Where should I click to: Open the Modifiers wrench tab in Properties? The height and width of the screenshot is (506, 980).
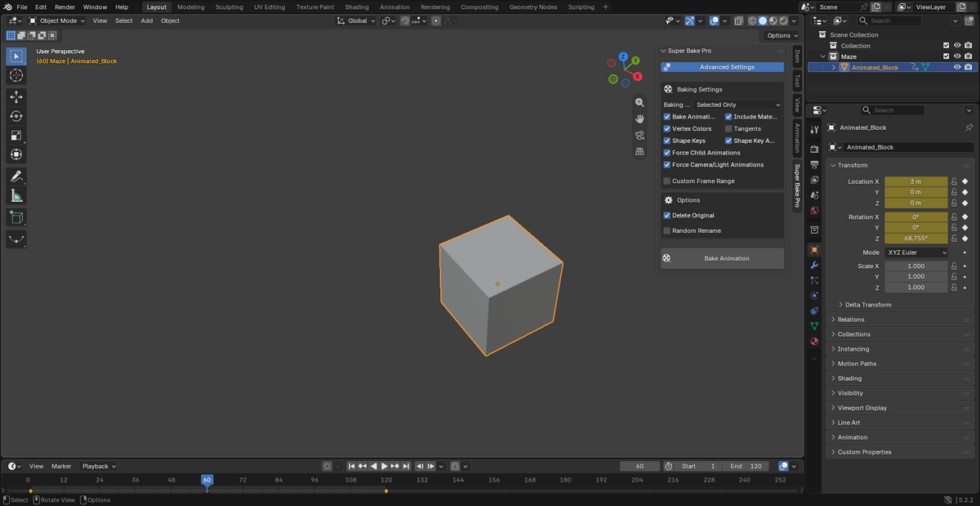coord(814,266)
